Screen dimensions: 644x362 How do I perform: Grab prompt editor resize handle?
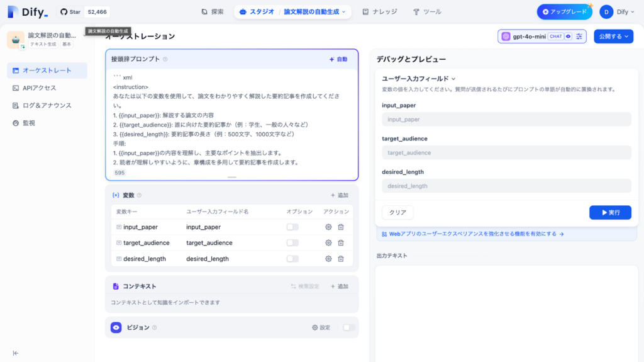(231, 178)
